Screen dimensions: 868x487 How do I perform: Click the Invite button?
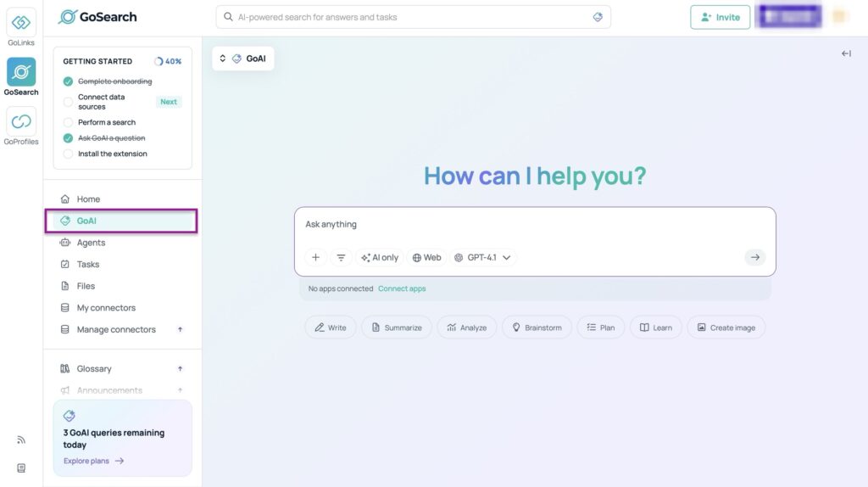tap(720, 17)
